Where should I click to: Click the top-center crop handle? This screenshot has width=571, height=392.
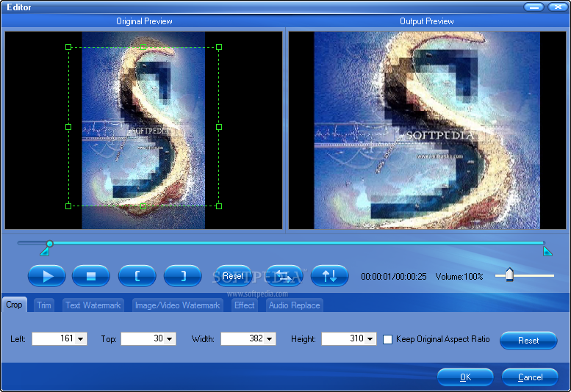pyautogui.click(x=143, y=47)
